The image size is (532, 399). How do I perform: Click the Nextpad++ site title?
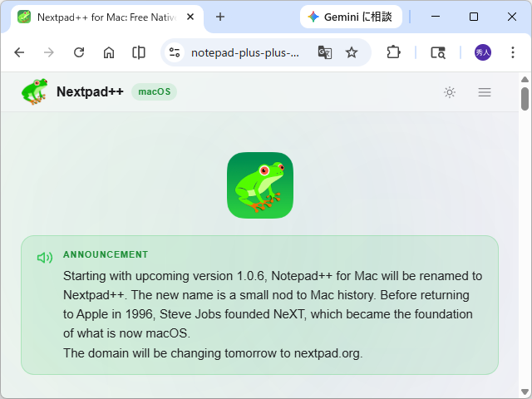tap(90, 91)
